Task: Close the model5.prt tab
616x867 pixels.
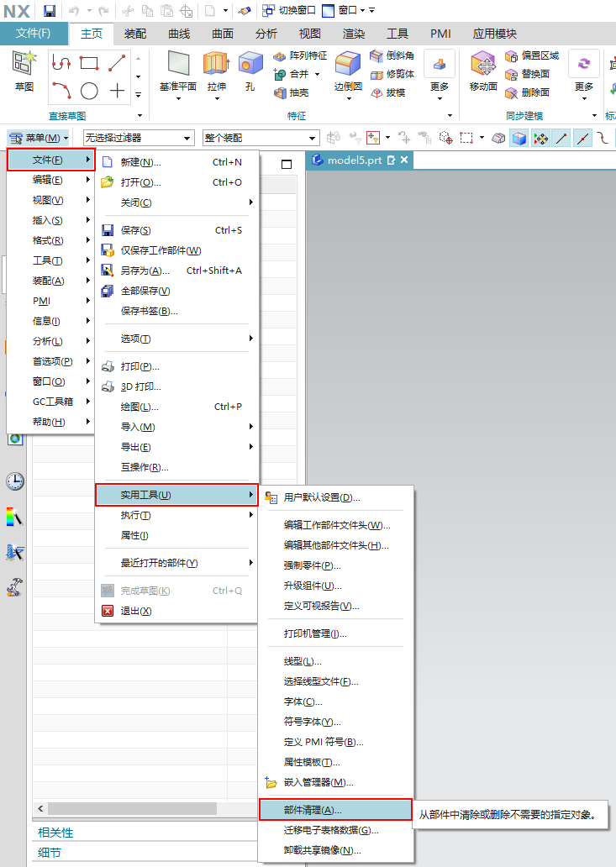Action: (x=404, y=160)
